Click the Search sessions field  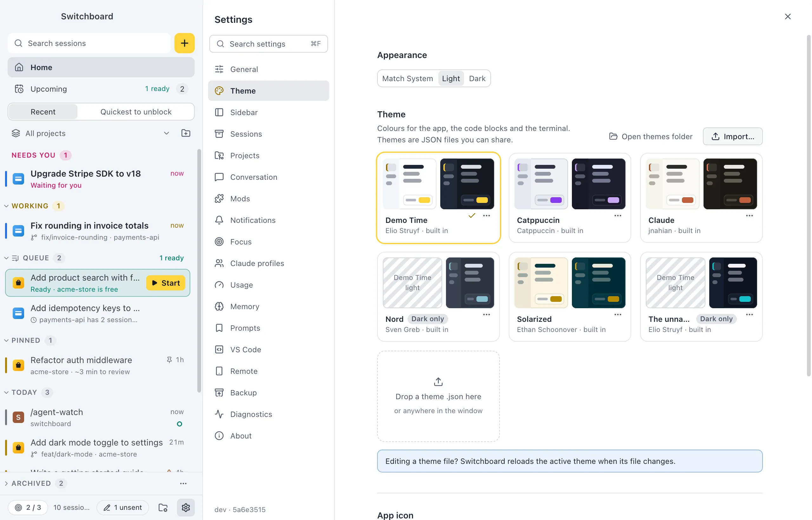coord(89,43)
